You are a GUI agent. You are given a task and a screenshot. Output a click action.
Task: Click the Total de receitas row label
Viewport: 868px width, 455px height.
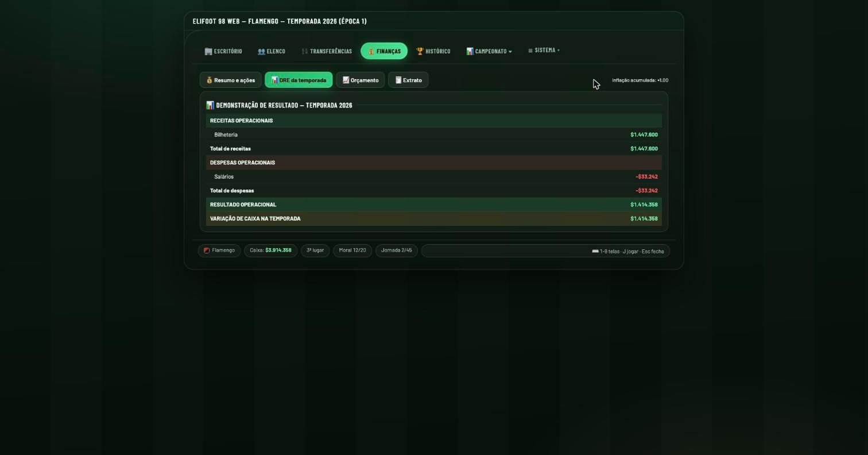230,149
